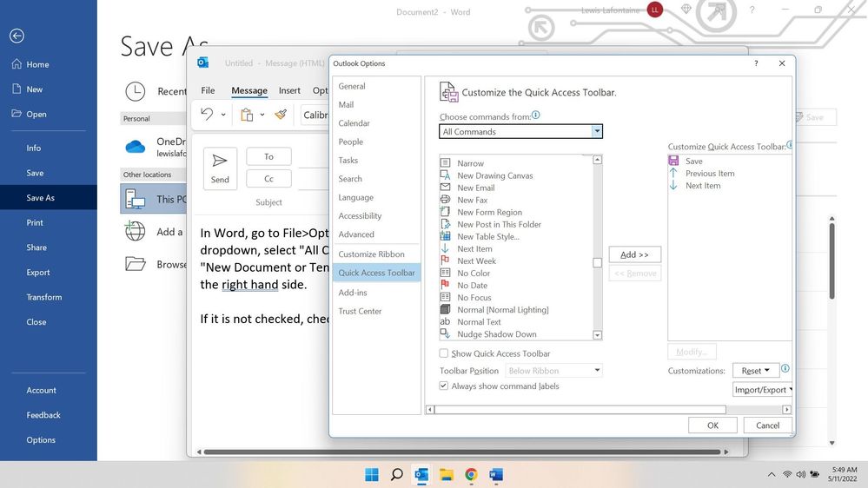Open the Reset customizations dropdown
This screenshot has width=868, height=488.
coord(756,370)
